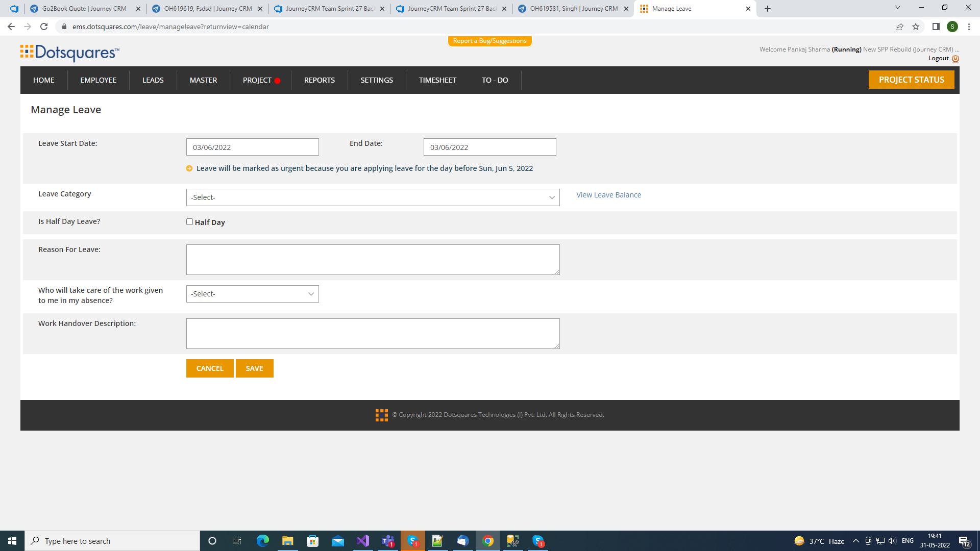Click the Dotsquares logo
The height and width of the screenshot is (551, 980).
(70, 53)
